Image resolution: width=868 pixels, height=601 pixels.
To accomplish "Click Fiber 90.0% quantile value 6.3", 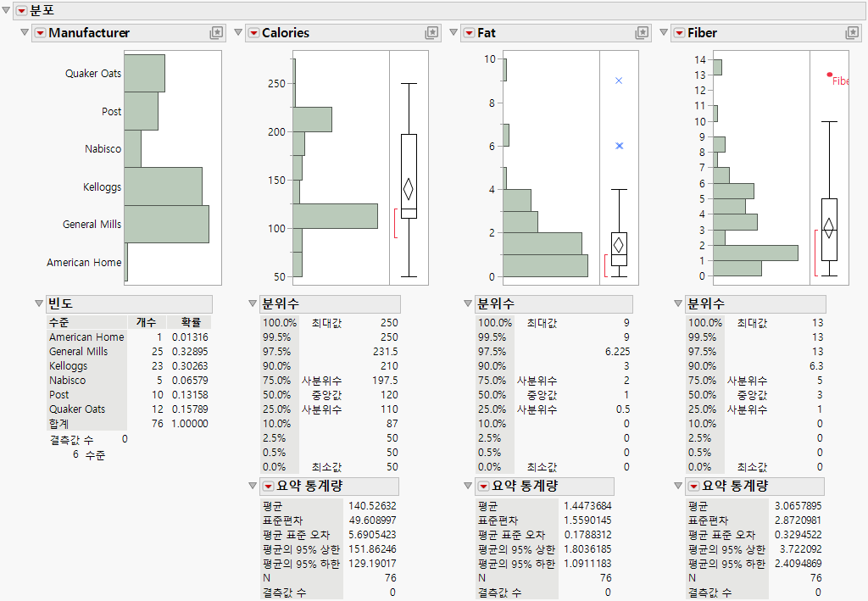I will (x=816, y=366).
